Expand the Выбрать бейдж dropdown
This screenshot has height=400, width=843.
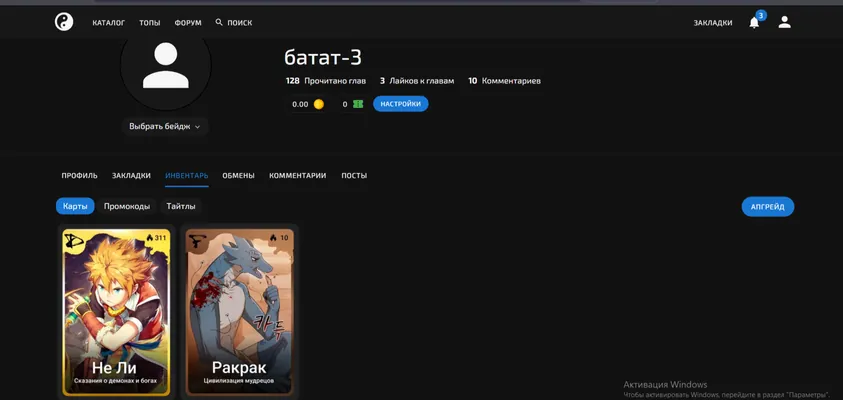pyautogui.click(x=165, y=126)
